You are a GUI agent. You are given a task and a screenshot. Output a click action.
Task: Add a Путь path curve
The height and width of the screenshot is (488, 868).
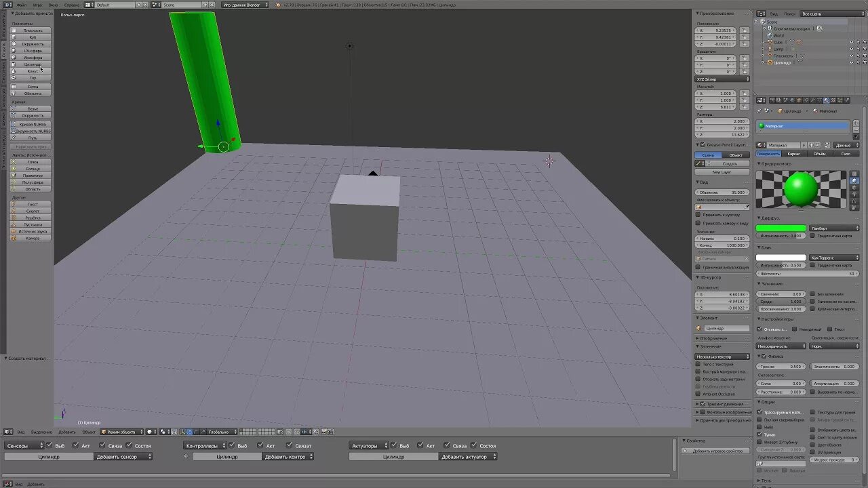[x=31, y=138]
